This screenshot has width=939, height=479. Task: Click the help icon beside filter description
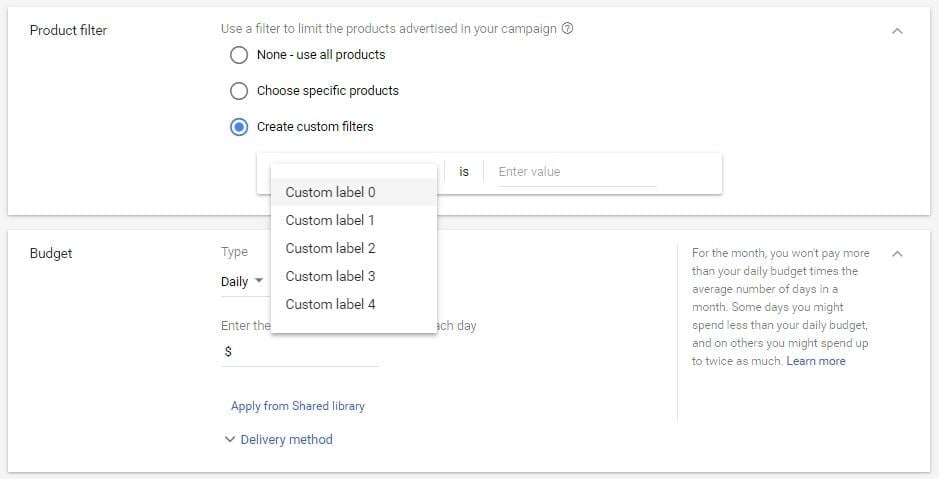click(x=568, y=29)
